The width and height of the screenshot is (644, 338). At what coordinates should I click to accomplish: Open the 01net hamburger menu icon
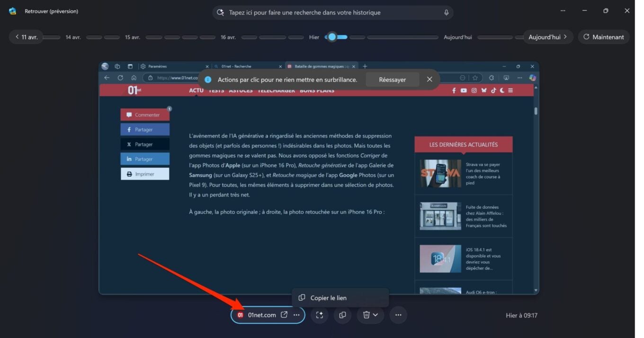coord(510,91)
